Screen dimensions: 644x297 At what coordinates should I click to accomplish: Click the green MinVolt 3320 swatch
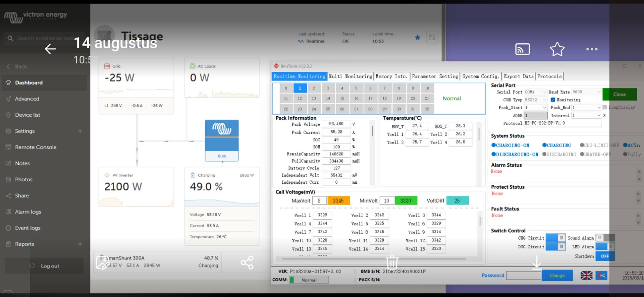pos(406,200)
